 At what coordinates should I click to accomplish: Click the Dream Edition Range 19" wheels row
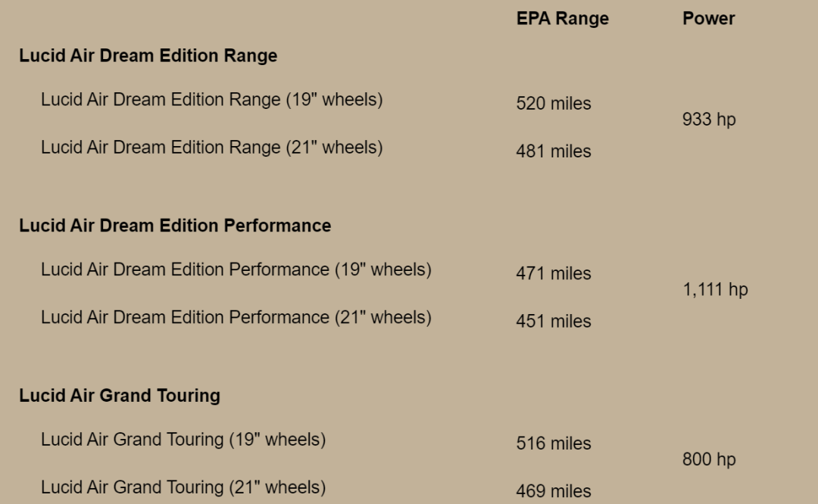click(212, 100)
